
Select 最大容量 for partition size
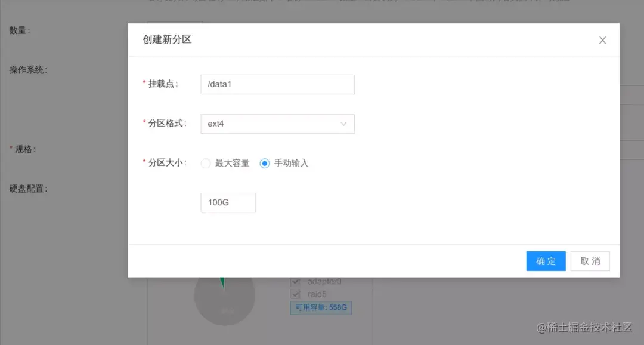coord(206,162)
